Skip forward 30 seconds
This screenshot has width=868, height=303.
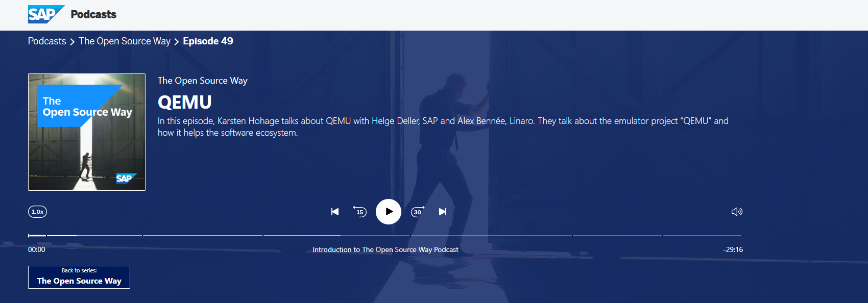pos(418,211)
